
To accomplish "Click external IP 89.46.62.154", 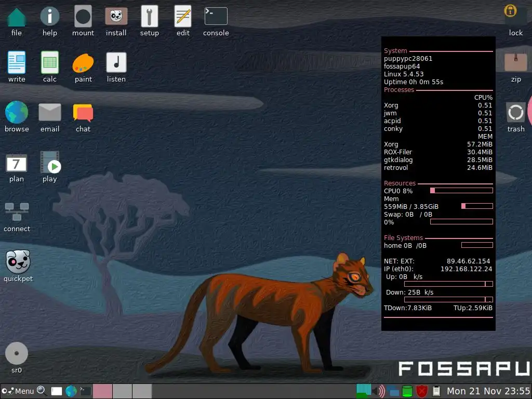I will click(x=468, y=261).
